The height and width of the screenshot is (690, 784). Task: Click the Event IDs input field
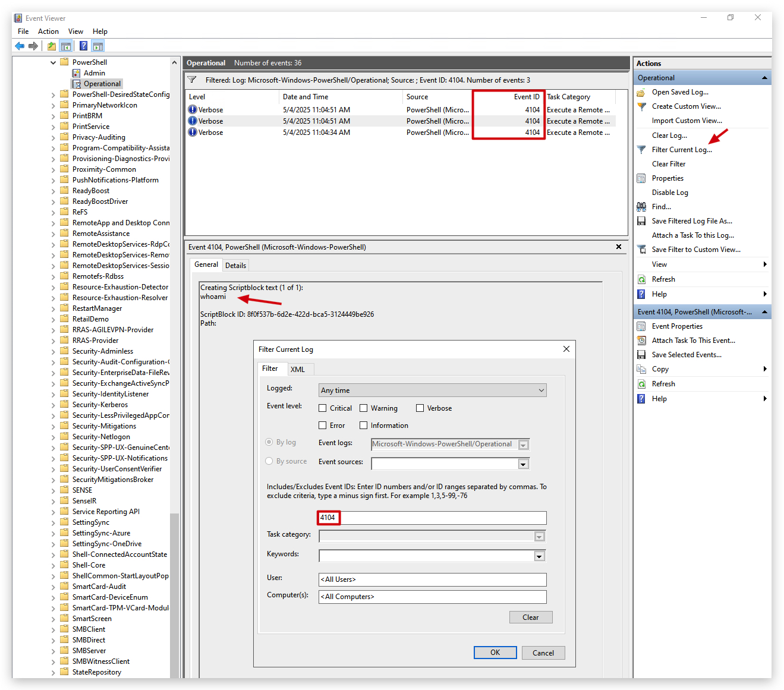433,518
